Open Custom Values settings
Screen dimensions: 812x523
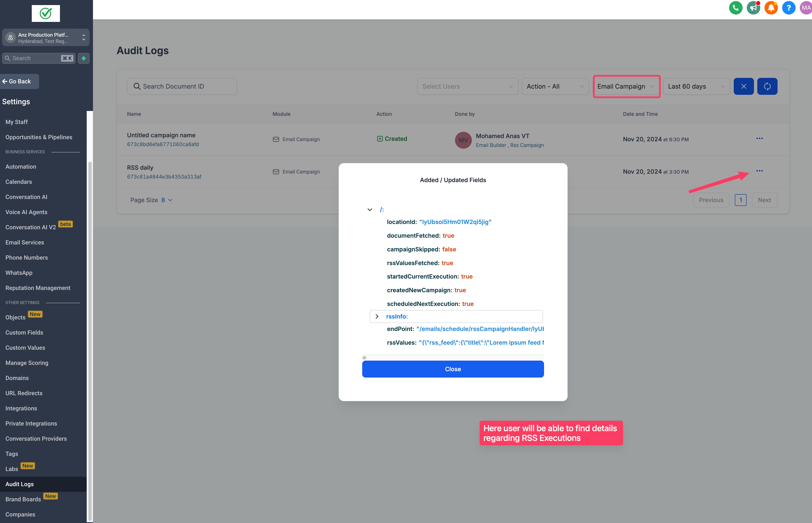tap(25, 348)
